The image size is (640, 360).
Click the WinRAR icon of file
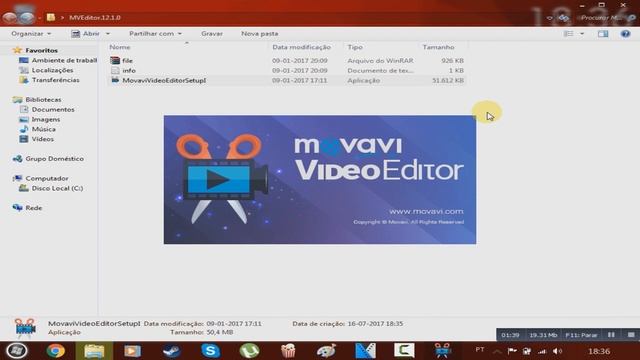pyautogui.click(x=115, y=60)
